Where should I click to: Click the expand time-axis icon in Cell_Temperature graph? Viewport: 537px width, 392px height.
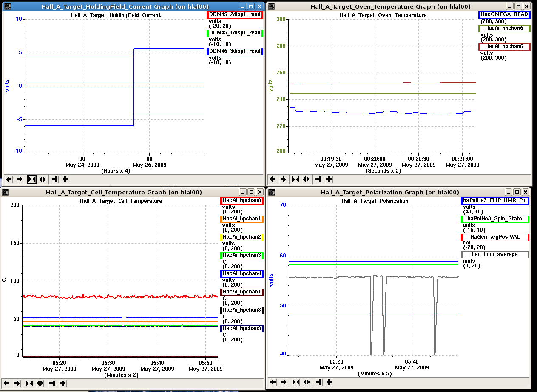point(40,383)
